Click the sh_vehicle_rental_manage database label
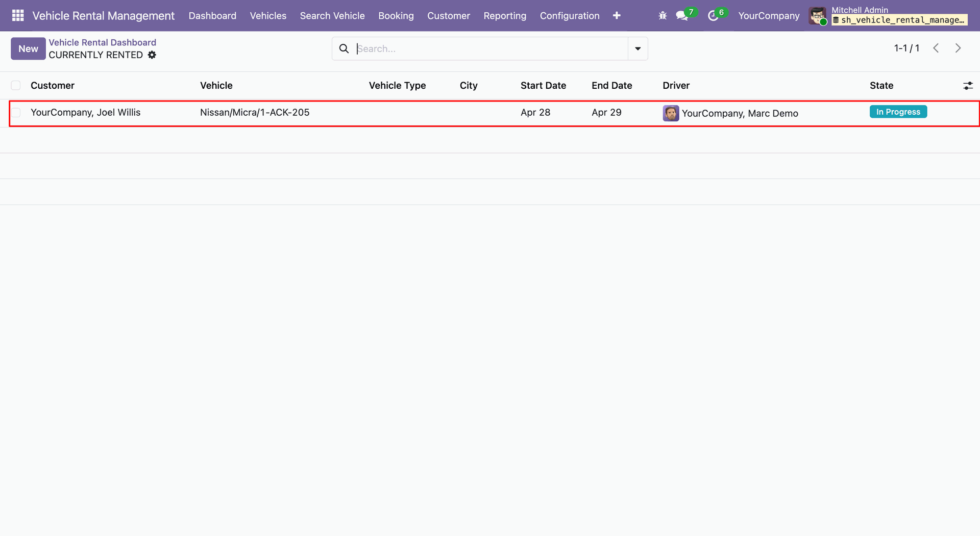Image resolution: width=980 pixels, height=536 pixels. [899, 20]
